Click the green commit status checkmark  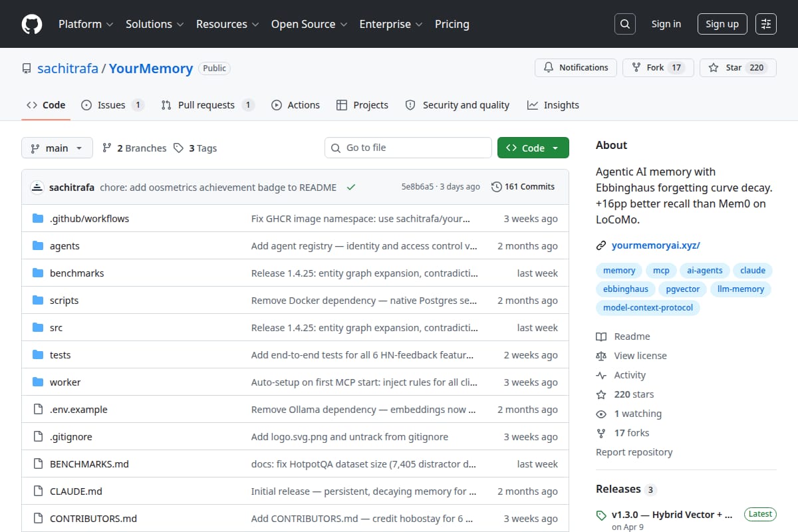click(351, 187)
